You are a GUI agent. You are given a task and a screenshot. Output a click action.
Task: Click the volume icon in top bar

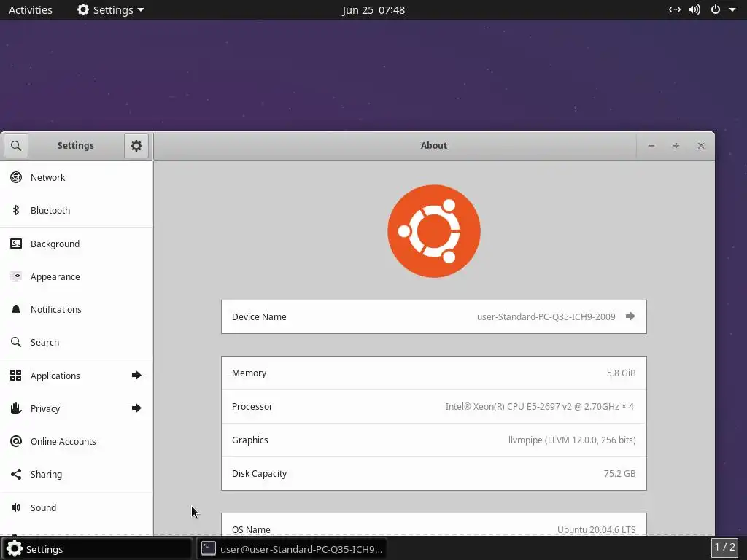coord(694,9)
